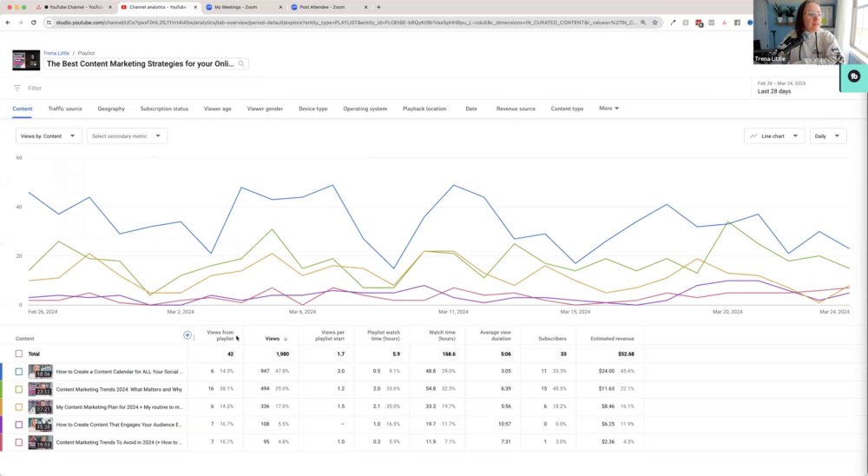Check the Trends To Avoid in 2024 checkbox

[19, 442]
